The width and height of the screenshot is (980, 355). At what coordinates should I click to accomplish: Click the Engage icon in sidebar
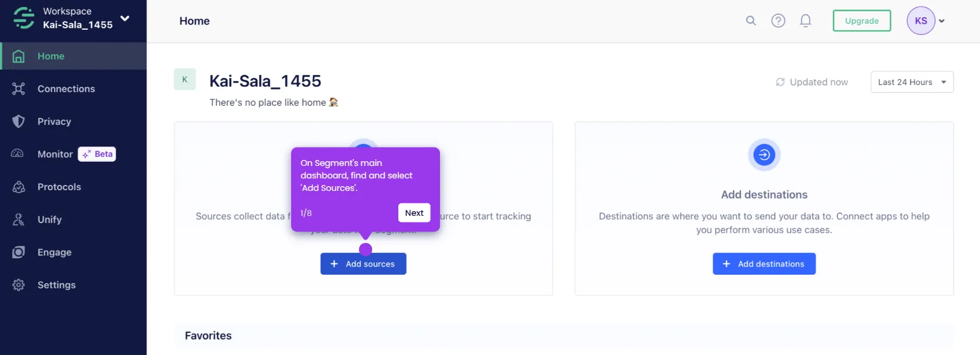[18, 252]
